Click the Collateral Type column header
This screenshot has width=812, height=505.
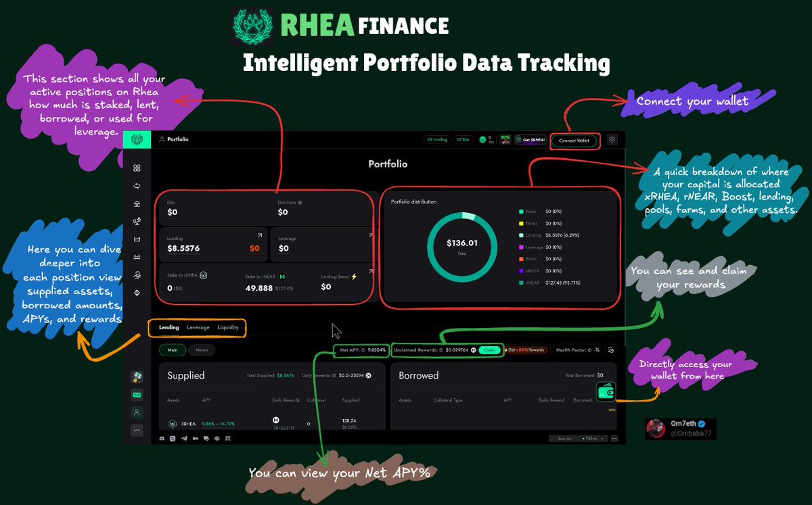click(448, 400)
